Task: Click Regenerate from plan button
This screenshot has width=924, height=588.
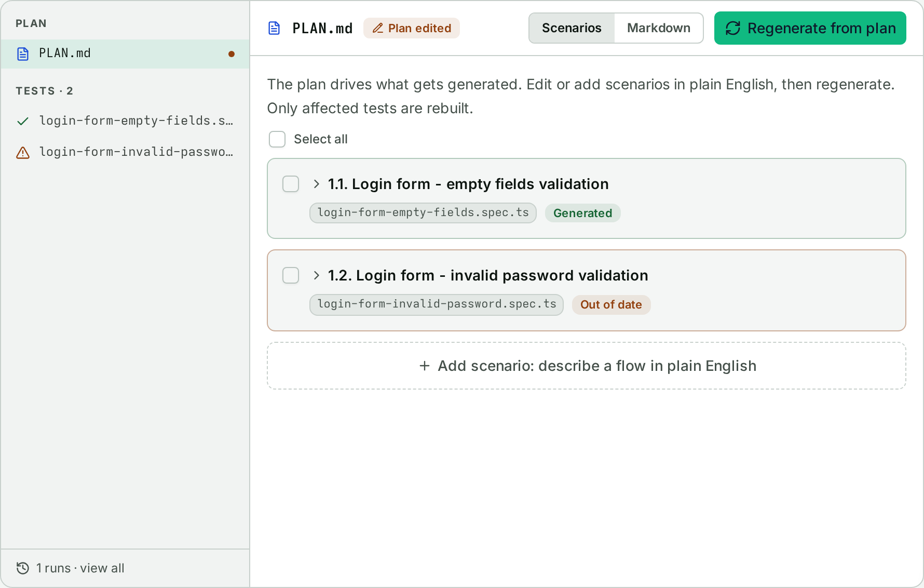Action: 810,28
